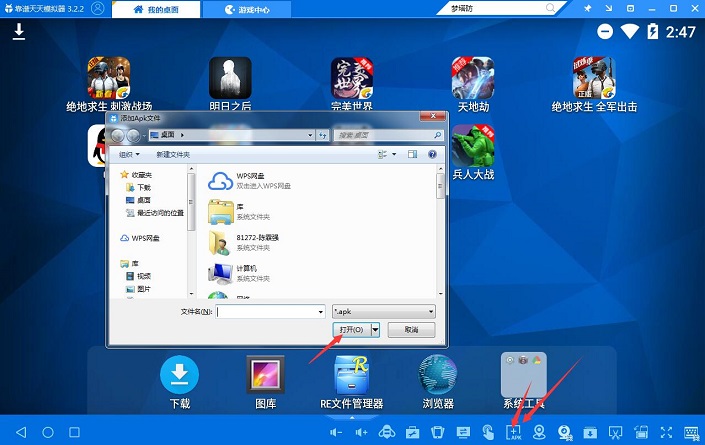Click the finger tap multi-touch icon
The height and width of the screenshot is (445, 705).
coord(488,432)
